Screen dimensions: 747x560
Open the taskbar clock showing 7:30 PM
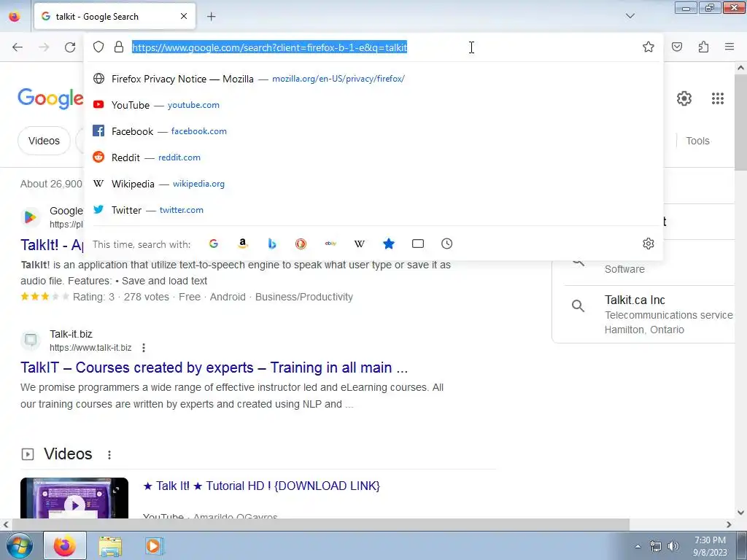point(710,545)
